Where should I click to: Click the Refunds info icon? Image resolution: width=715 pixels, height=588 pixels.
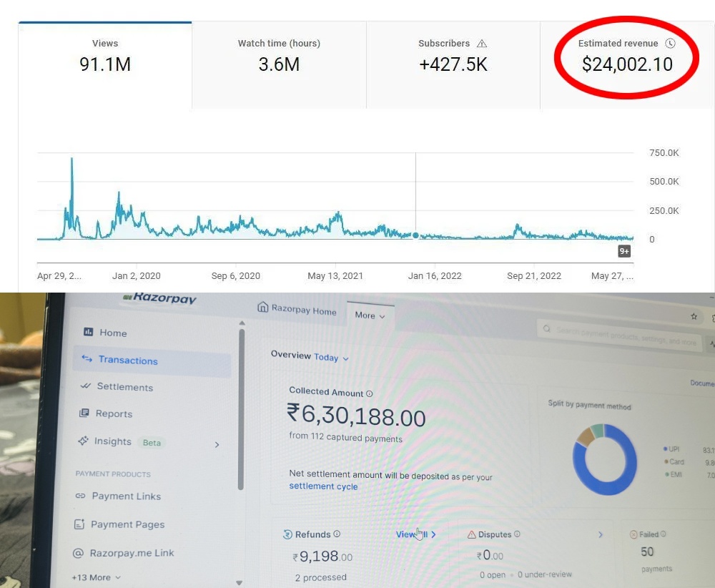point(337,534)
